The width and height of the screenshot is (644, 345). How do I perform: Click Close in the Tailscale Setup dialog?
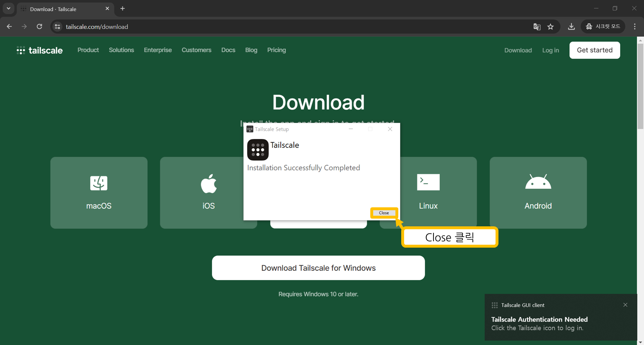coord(384,213)
